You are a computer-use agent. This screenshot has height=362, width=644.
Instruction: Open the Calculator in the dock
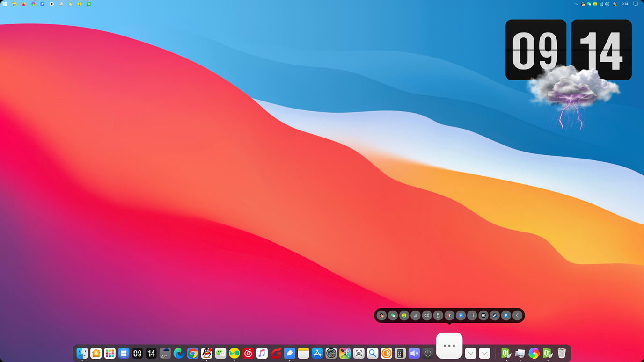point(400,353)
